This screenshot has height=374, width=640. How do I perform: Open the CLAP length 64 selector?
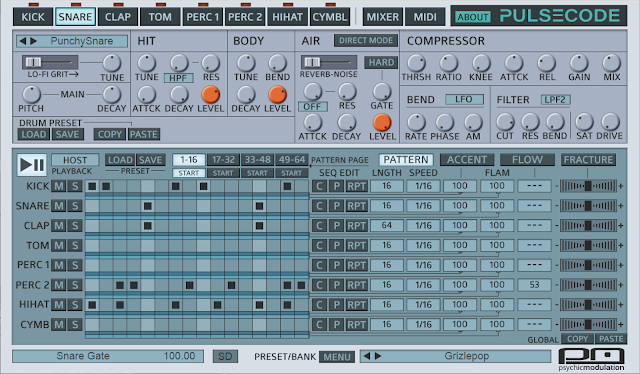pos(387,225)
